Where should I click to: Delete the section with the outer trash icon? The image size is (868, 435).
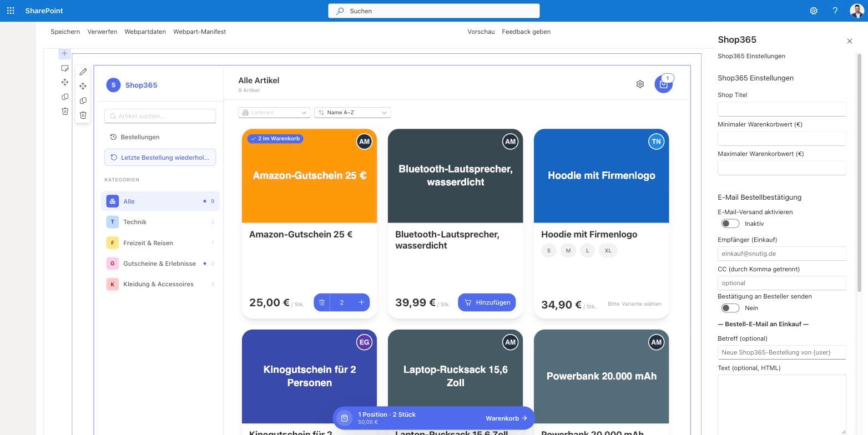click(x=65, y=112)
